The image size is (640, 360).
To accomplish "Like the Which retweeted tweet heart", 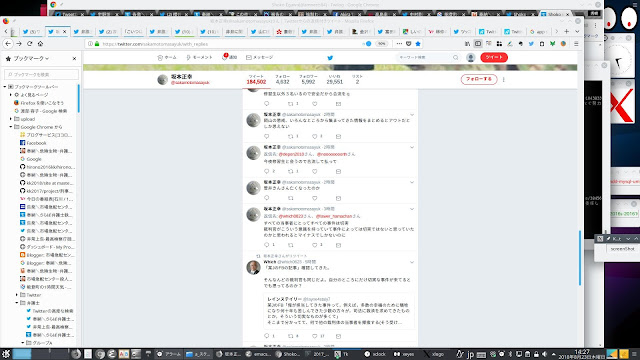I will pos(315,336).
